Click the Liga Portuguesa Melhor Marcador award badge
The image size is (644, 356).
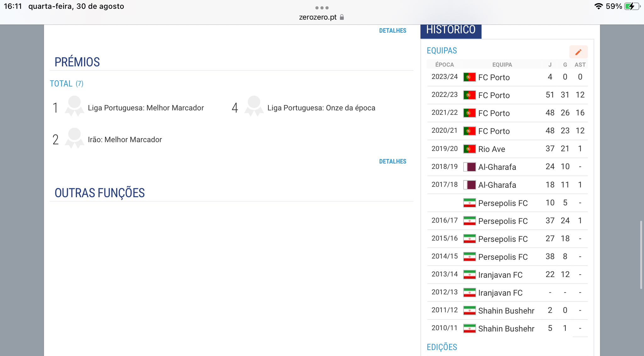pyautogui.click(x=75, y=106)
